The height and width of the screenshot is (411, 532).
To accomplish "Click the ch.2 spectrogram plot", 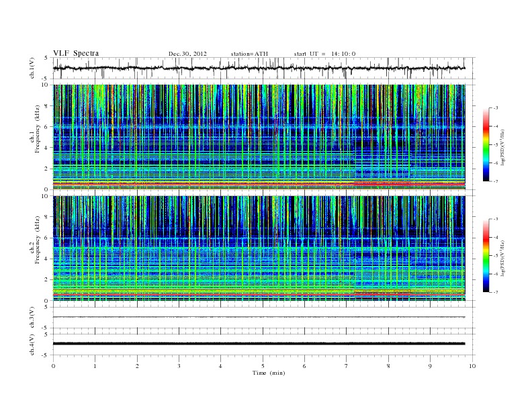I will tap(259, 248).
